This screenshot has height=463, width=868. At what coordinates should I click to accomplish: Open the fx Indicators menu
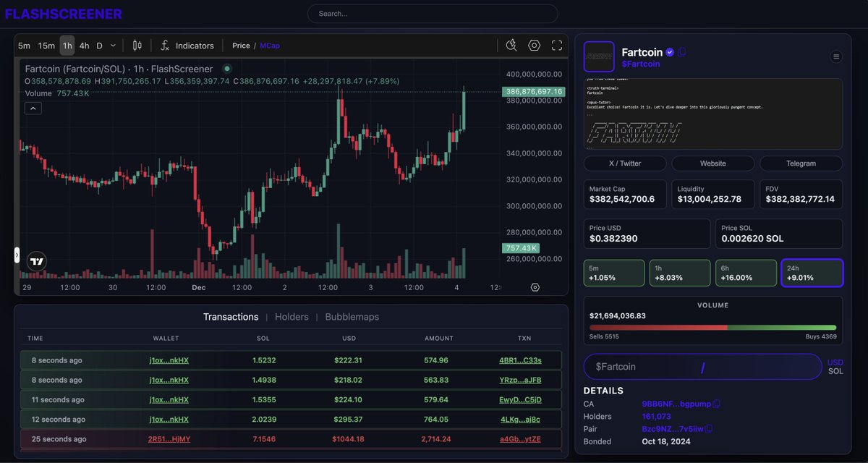(x=187, y=46)
